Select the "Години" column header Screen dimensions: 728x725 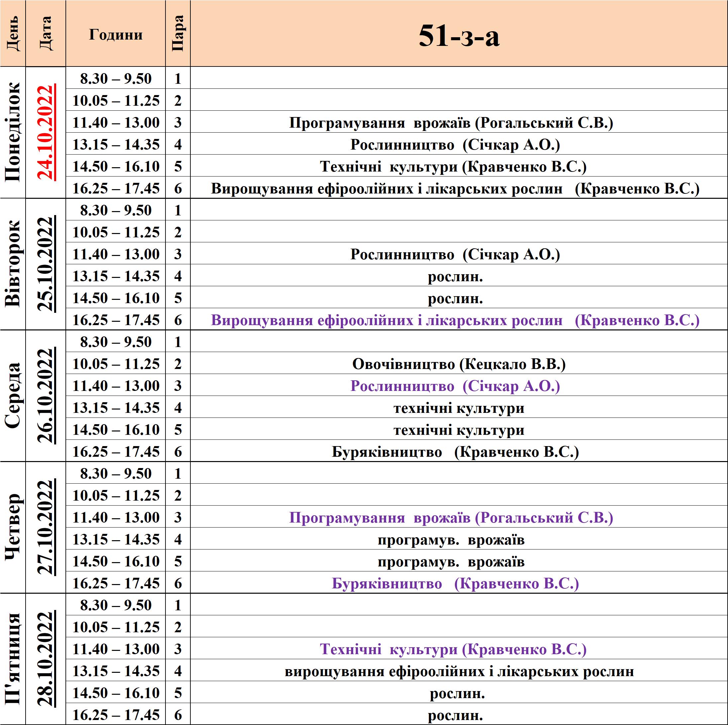116,34
